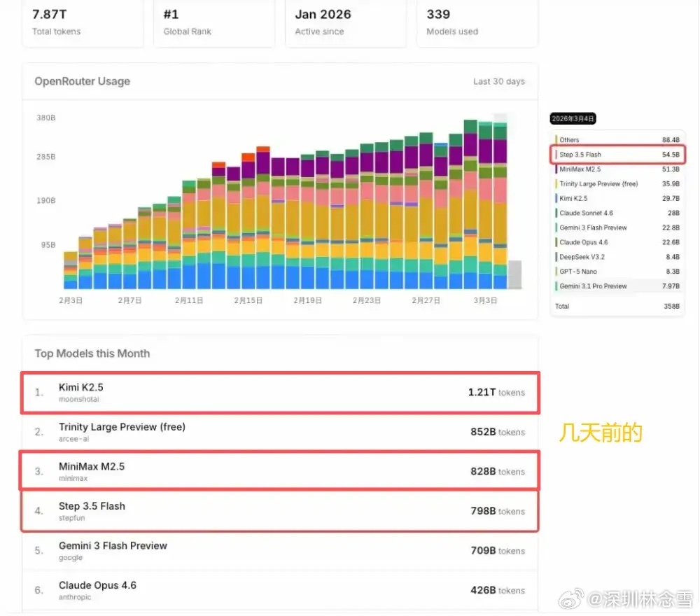Select the Others legend entry 88.4B
700x616 pixels.
click(x=617, y=140)
